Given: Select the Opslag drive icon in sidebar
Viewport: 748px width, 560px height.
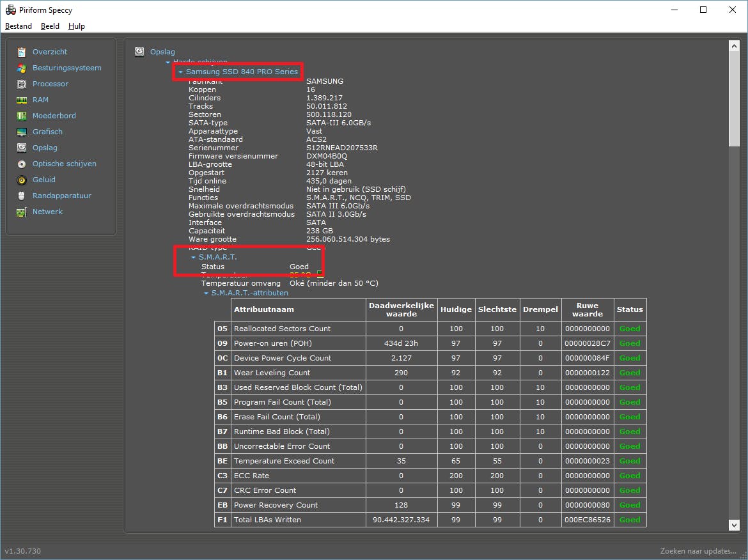Looking at the screenshot, I should pos(22,148).
